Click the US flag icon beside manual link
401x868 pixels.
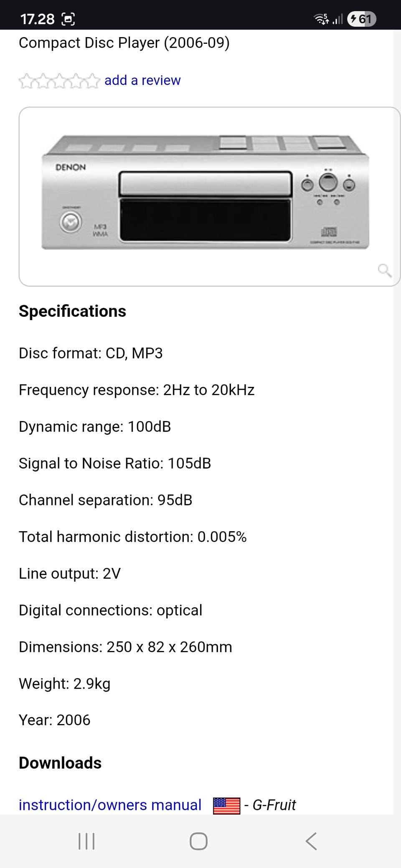click(226, 805)
